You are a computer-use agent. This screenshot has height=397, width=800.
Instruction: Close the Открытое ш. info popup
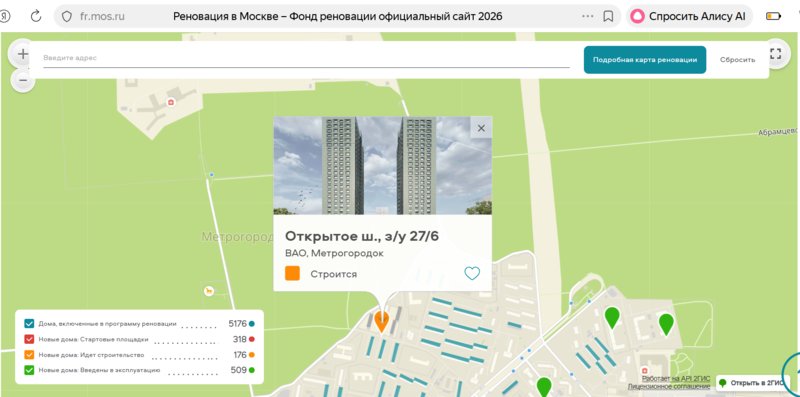point(481,128)
